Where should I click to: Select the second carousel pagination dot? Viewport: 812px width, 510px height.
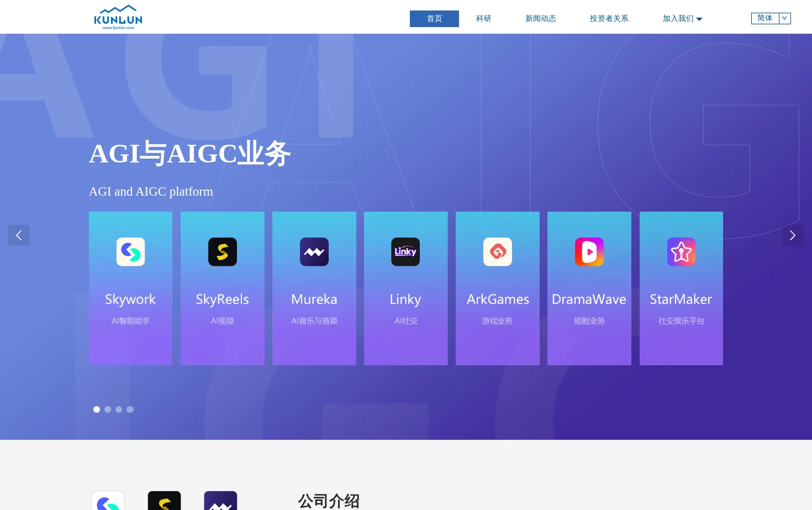click(x=108, y=409)
